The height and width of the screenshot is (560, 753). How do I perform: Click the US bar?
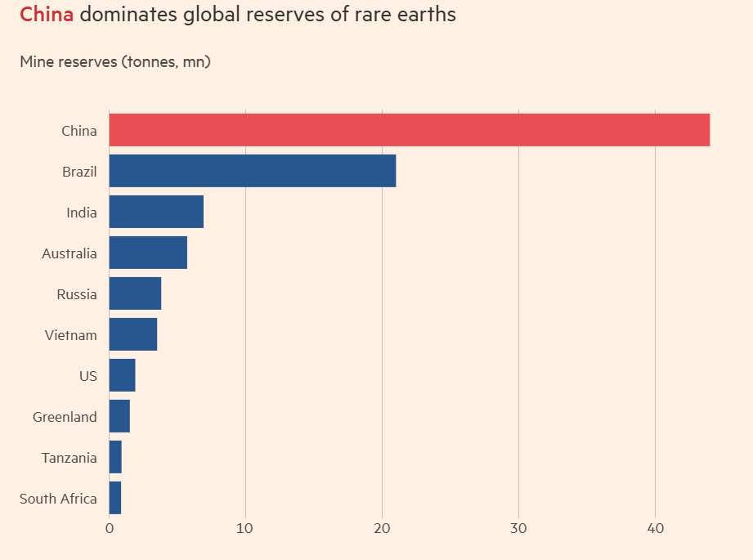pyautogui.click(x=122, y=375)
